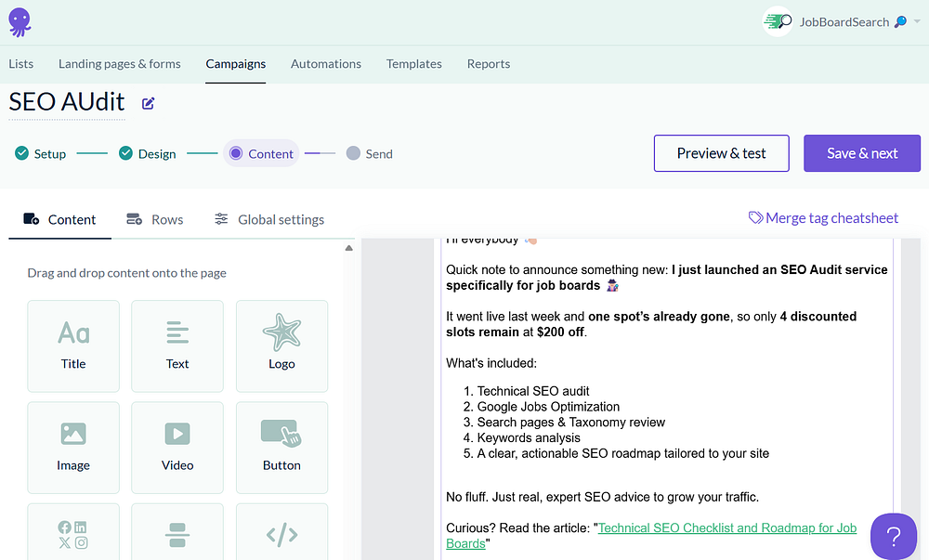This screenshot has height=560, width=929.
Task: Click the Save & next button
Action: pyautogui.click(x=862, y=153)
